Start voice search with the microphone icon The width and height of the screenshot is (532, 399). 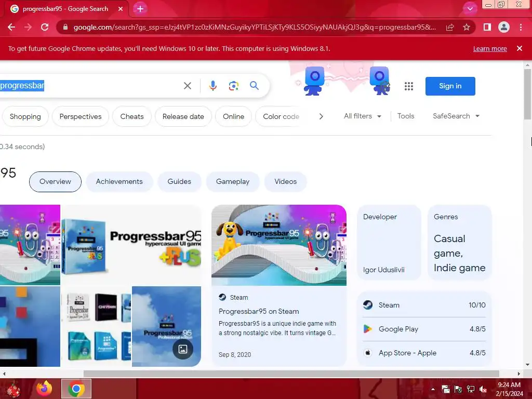[x=212, y=86]
